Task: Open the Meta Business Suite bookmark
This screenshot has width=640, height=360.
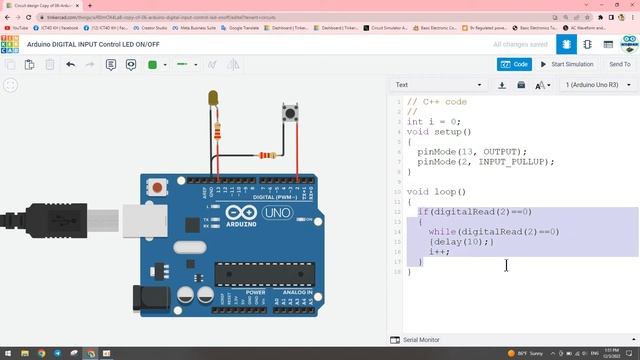Action: [x=194, y=28]
